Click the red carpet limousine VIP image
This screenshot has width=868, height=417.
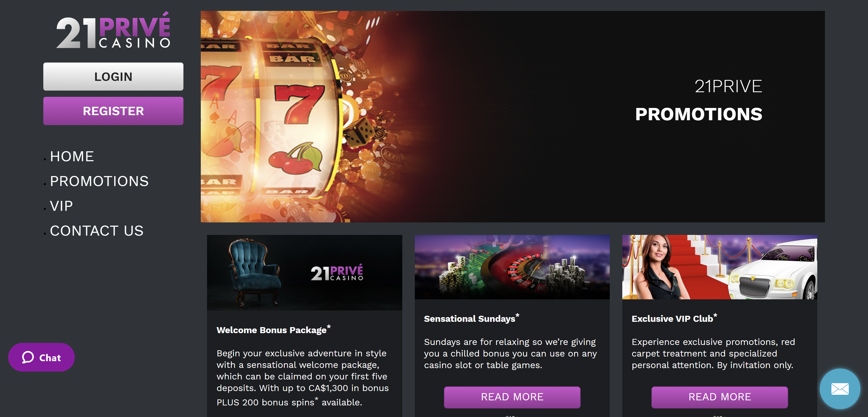[719, 267]
